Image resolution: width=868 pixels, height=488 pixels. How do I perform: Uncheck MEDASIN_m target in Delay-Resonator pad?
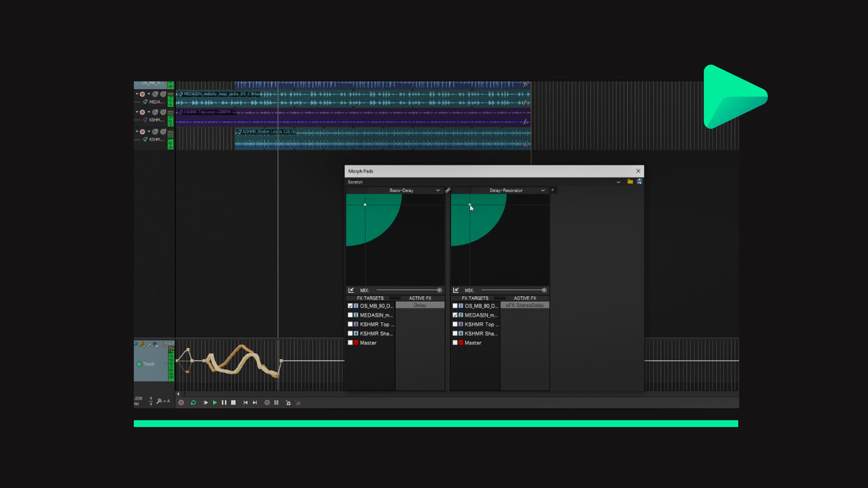click(x=455, y=315)
